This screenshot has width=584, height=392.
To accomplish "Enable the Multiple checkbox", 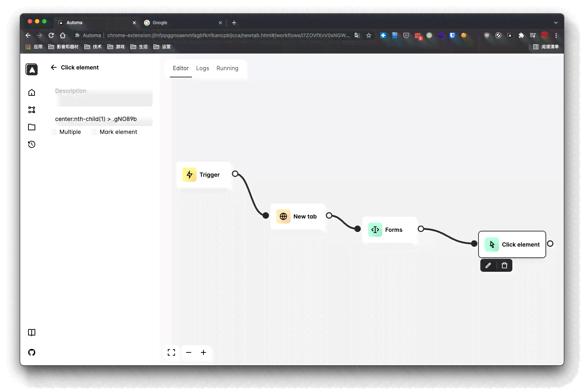I will [x=54, y=132].
